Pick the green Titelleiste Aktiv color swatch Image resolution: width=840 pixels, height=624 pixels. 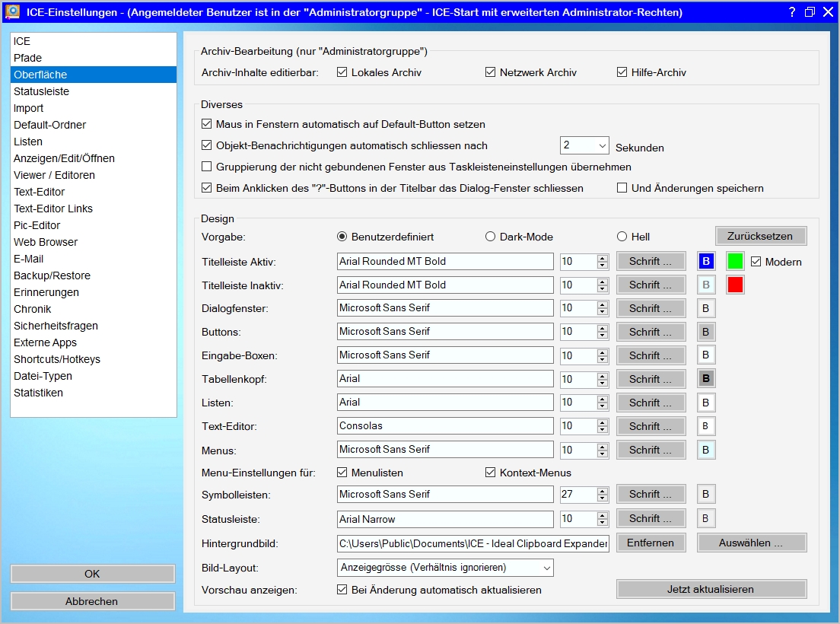pyautogui.click(x=735, y=261)
